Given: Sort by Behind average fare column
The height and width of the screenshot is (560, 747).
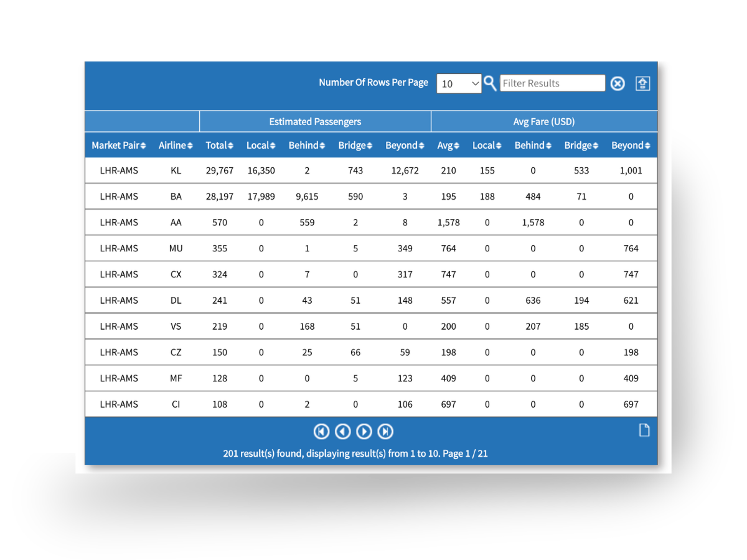Looking at the screenshot, I should click(x=533, y=145).
